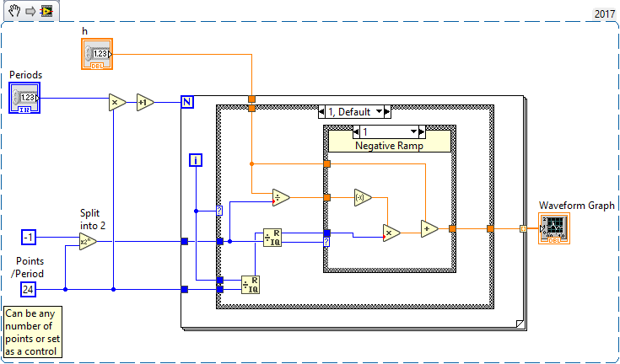Select the 24 Points/Period constant

click(x=28, y=290)
